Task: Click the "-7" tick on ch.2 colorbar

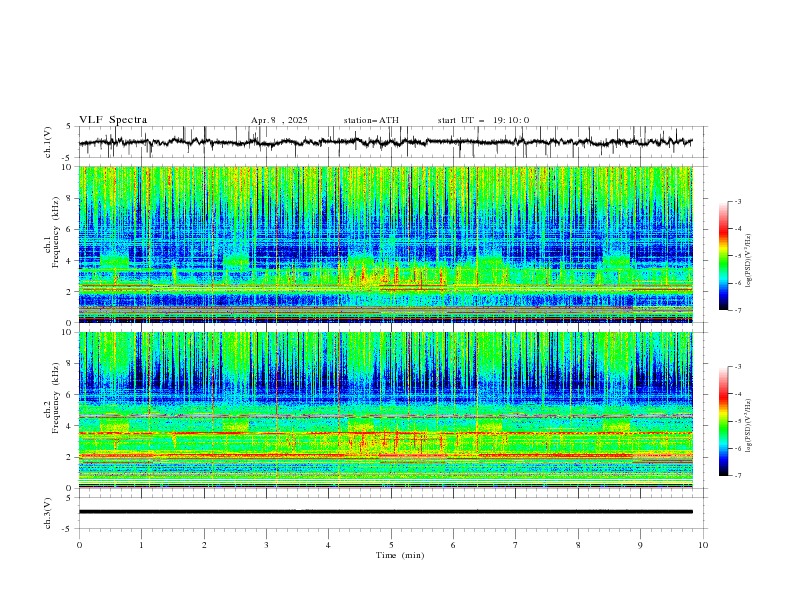Action: (737, 476)
